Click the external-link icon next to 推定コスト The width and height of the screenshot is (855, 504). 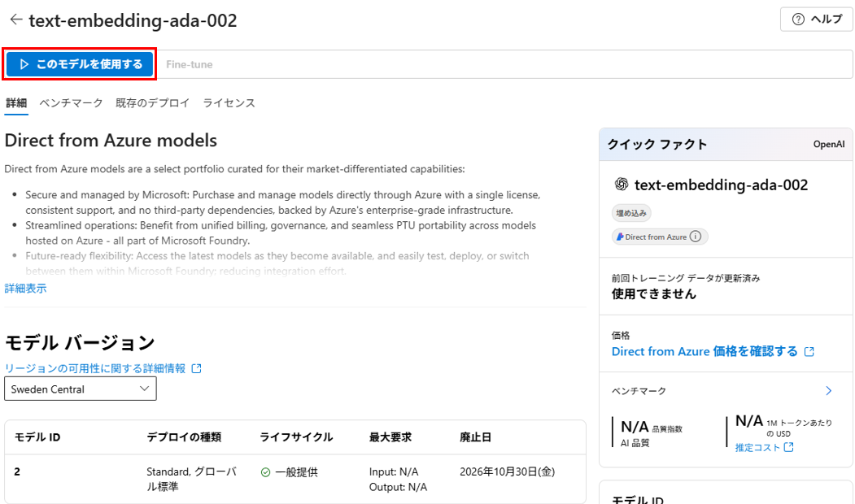(x=788, y=447)
